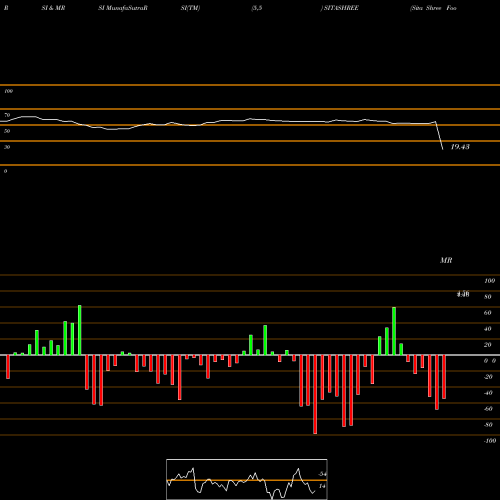
Task: Click the MR axis label -100
Action: (x=490, y=441)
